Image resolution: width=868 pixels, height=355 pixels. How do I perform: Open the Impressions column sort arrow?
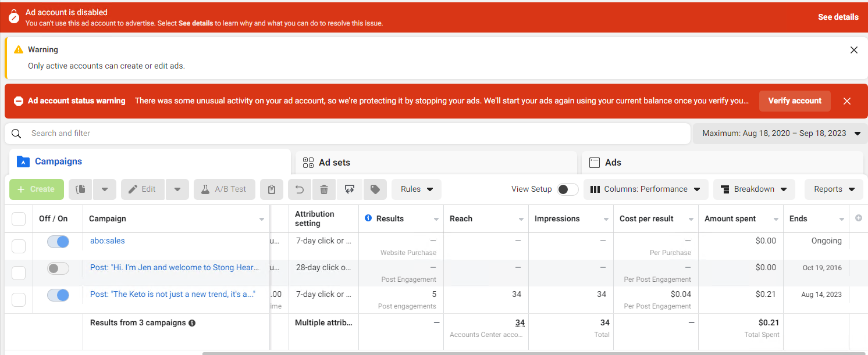click(x=606, y=219)
